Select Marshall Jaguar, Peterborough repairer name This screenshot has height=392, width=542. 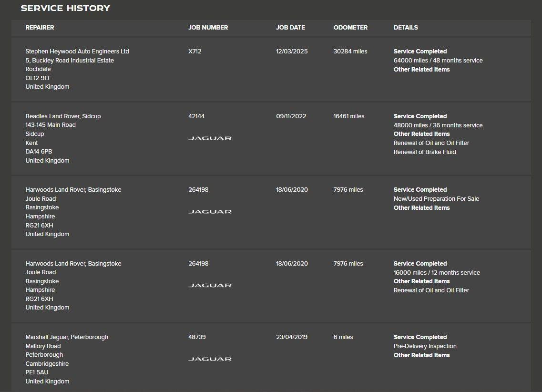[x=67, y=337]
